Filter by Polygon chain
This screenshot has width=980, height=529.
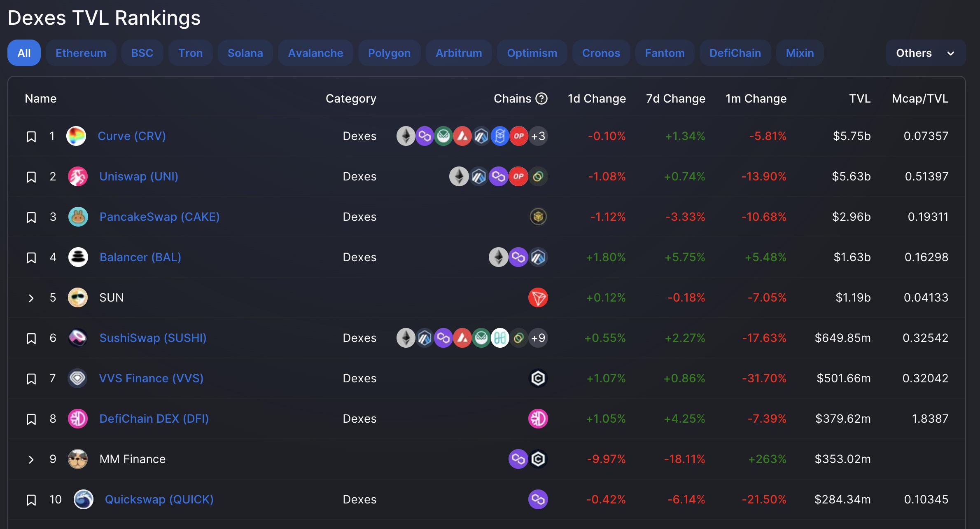389,53
